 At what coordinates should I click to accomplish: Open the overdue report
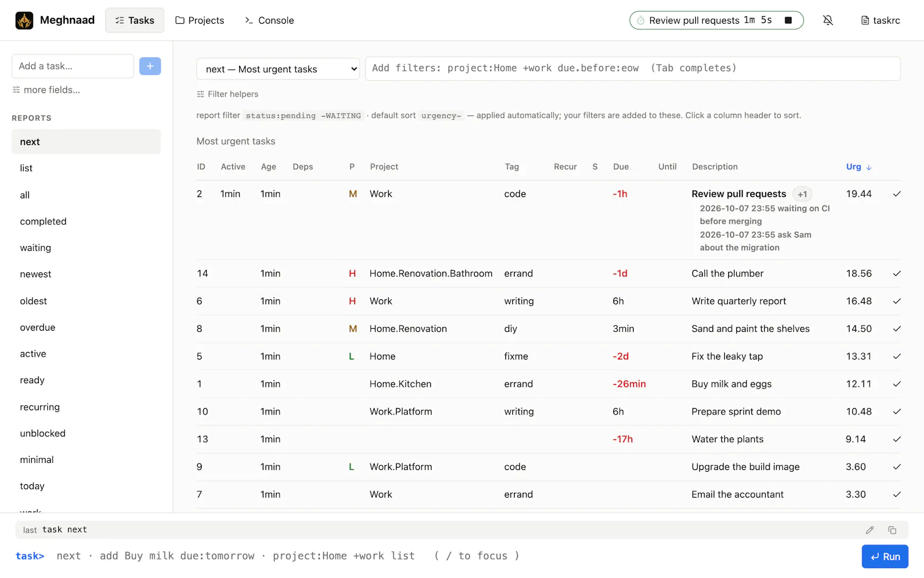coord(86,328)
